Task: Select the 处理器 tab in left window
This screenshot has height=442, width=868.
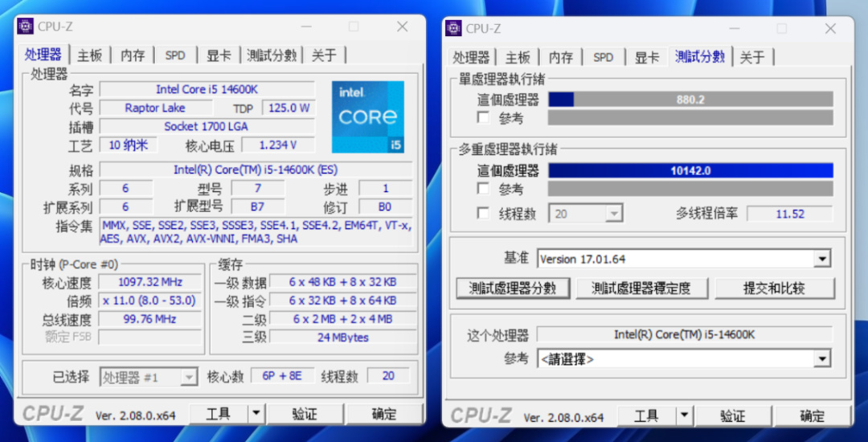Action: click(x=43, y=55)
